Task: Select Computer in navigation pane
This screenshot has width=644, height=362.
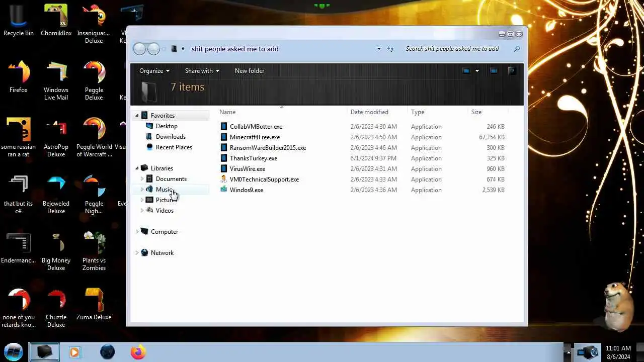Action: (x=165, y=232)
